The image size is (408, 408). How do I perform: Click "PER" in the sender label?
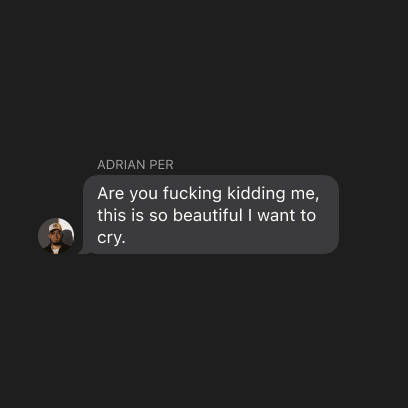click(x=161, y=165)
